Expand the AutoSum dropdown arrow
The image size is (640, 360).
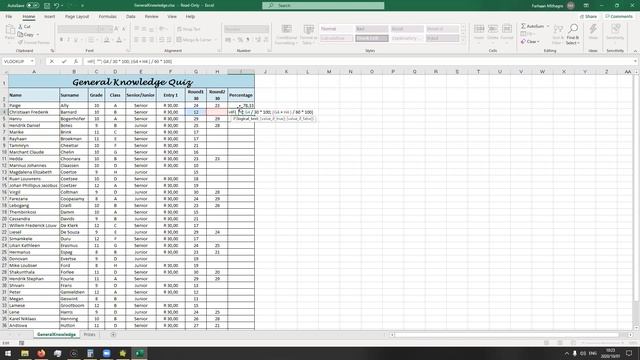coord(548,26)
